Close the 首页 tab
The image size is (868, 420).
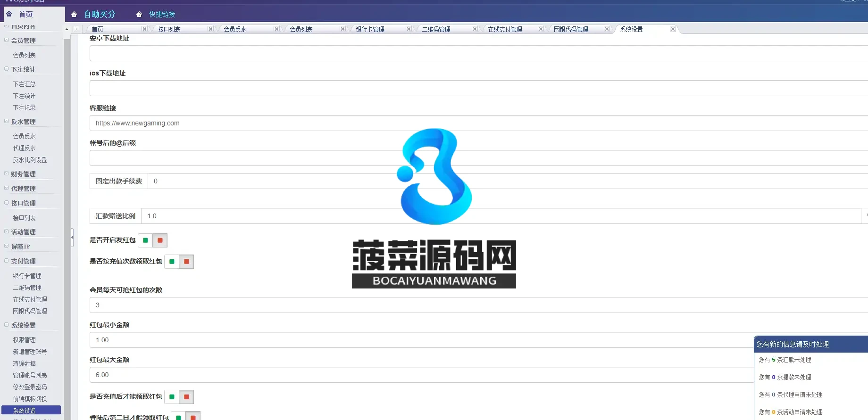click(144, 29)
